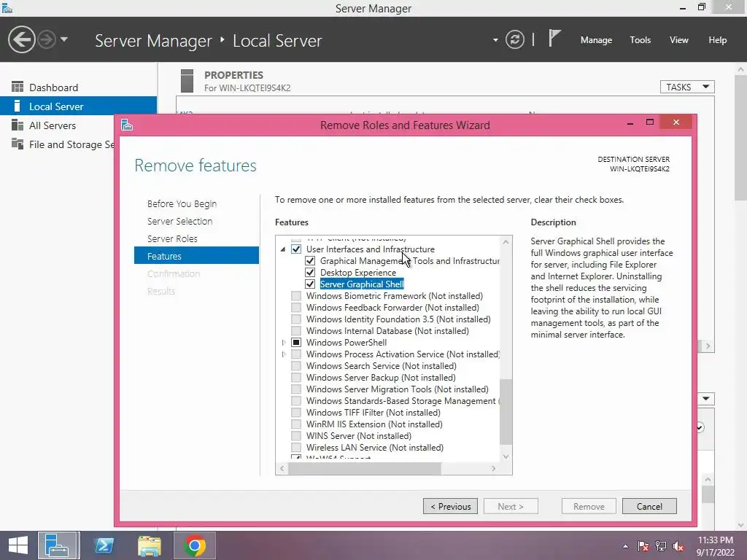The width and height of the screenshot is (747, 560).
Task: Click Windows Feedback Forwarder checkbox
Action: 296,308
